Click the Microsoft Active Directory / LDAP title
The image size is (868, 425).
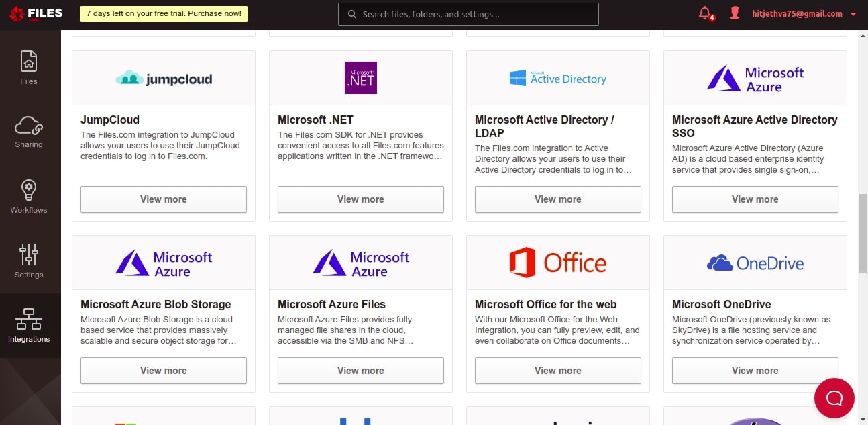tap(545, 126)
